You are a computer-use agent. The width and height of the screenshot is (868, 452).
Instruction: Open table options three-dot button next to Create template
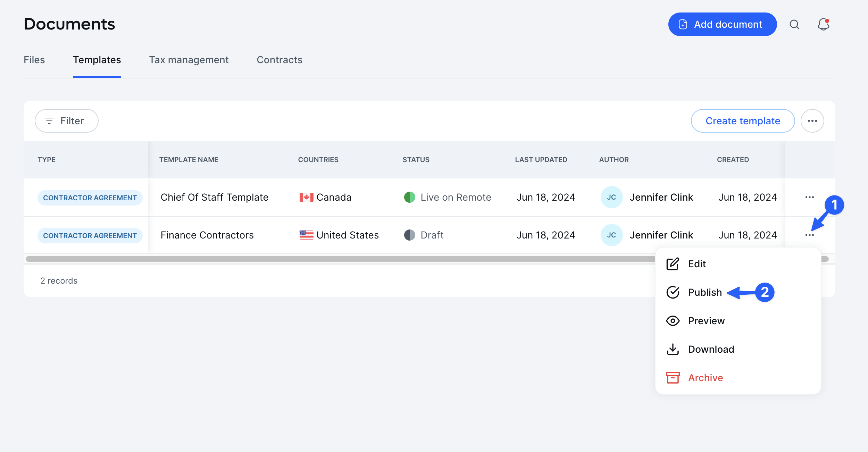pyautogui.click(x=812, y=121)
